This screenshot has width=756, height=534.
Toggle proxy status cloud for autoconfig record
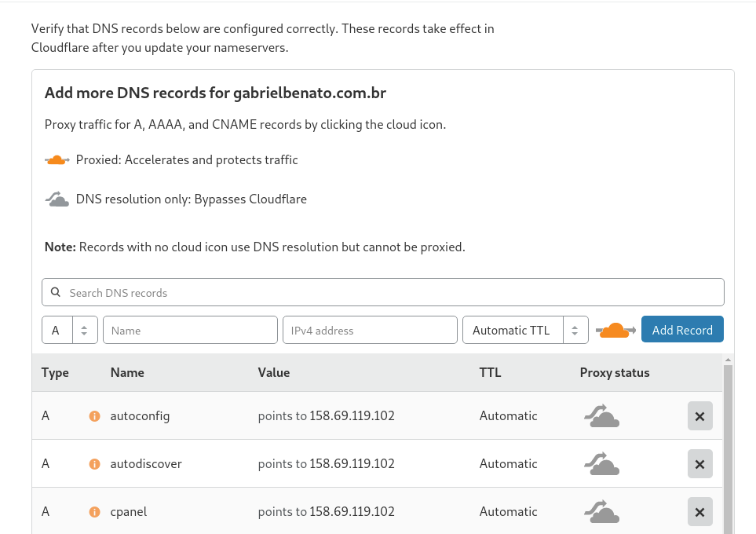point(601,416)
